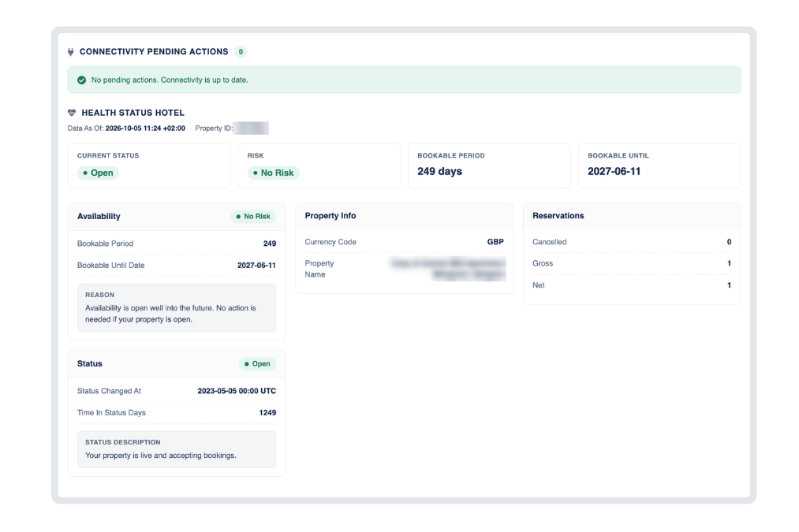Select the Open badge under Current Status
Screen dimensions: 799x532
(x=99, y=173)
